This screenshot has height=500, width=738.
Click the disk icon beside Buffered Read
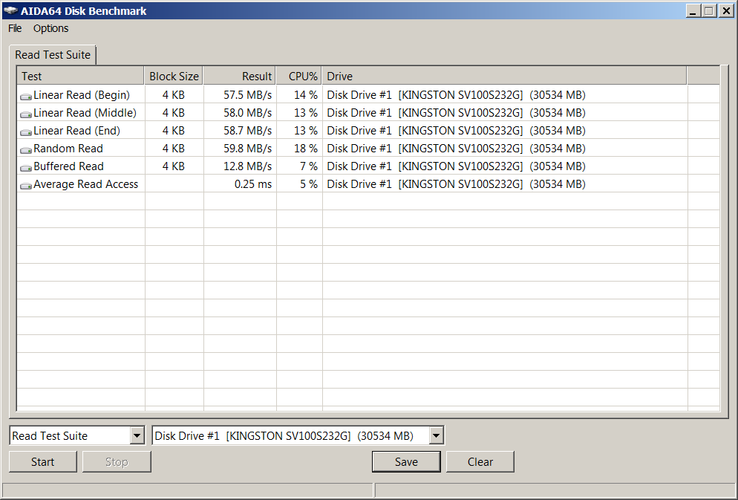(25, 168)
